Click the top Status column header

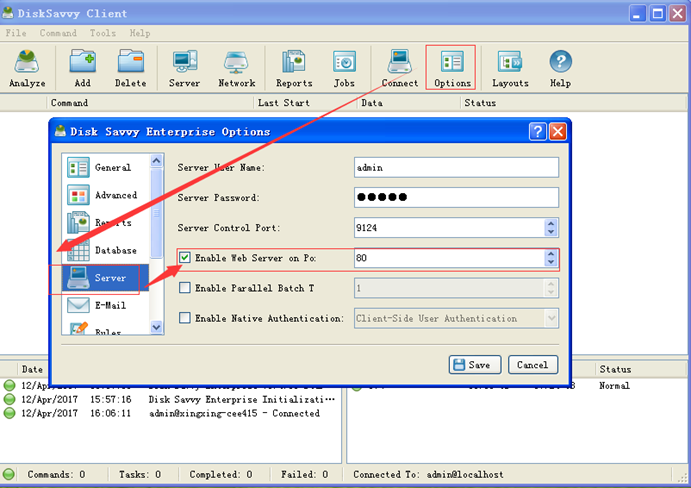(573, 103)
